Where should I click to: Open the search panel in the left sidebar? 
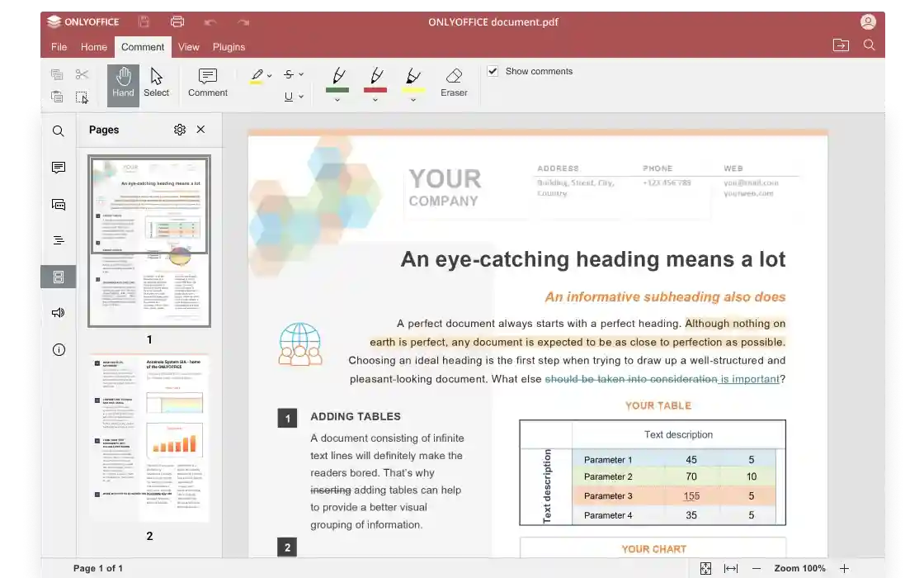click(59, 131)
